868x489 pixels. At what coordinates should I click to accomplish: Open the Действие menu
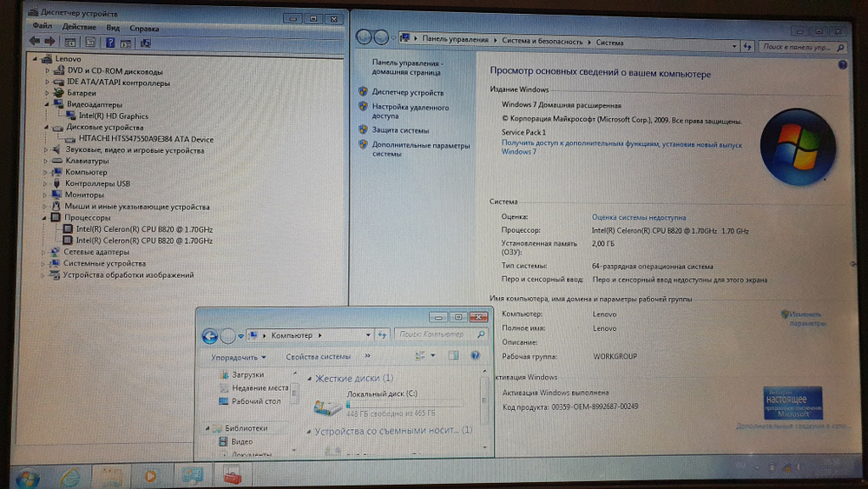pyautogui.click(x=79, y=27)
